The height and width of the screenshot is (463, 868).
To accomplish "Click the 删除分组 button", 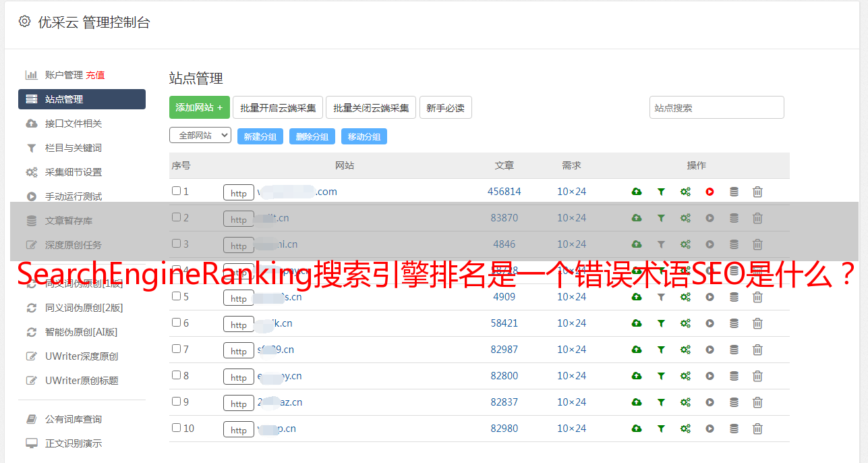I will coord(312,136).
